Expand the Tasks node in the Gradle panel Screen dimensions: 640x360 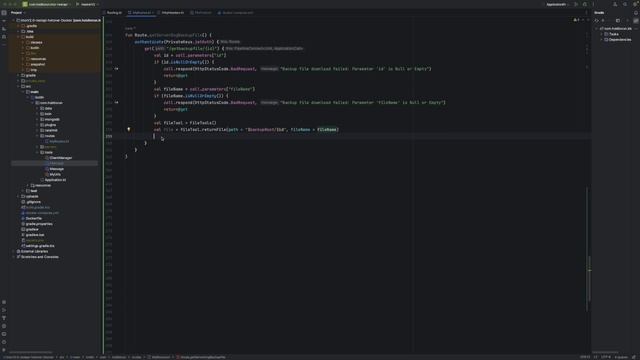[602, 34]
